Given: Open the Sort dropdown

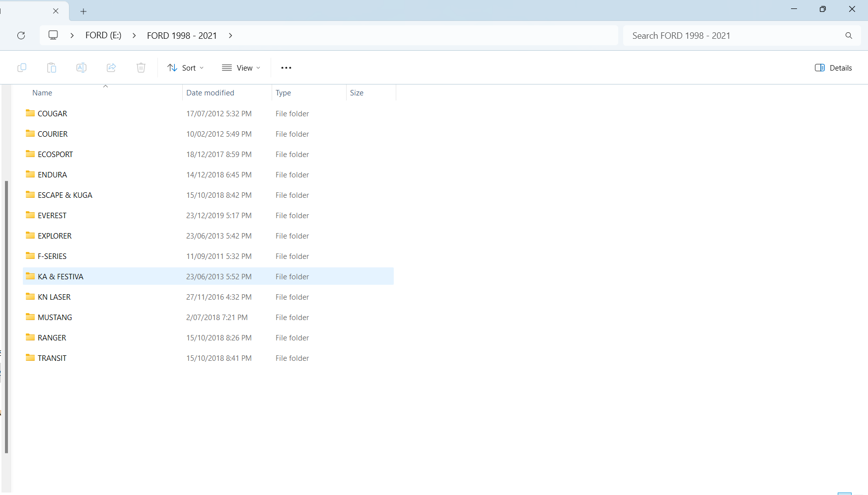Looking at the screenshot, I should pyautogui.click(x=186, y=68).
